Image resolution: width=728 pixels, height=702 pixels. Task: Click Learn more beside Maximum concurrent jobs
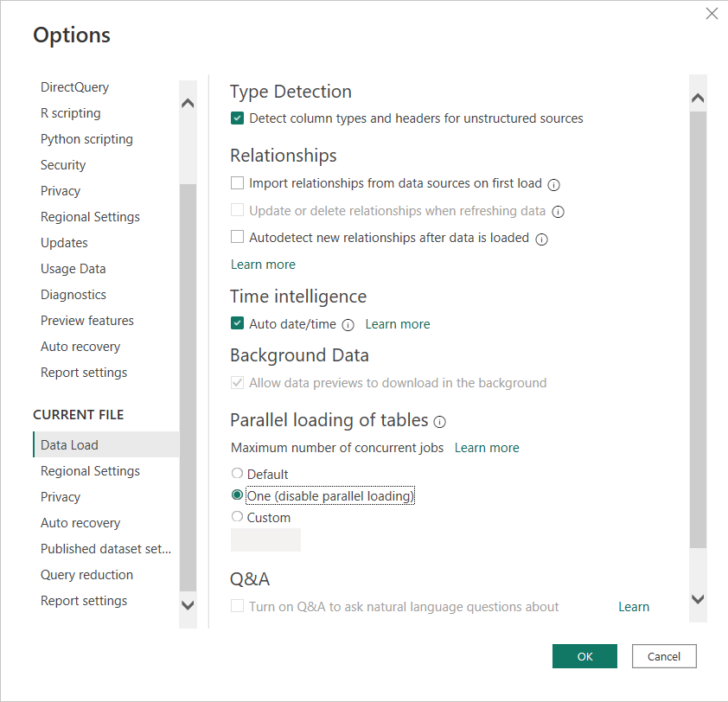[x=487, y=448]
